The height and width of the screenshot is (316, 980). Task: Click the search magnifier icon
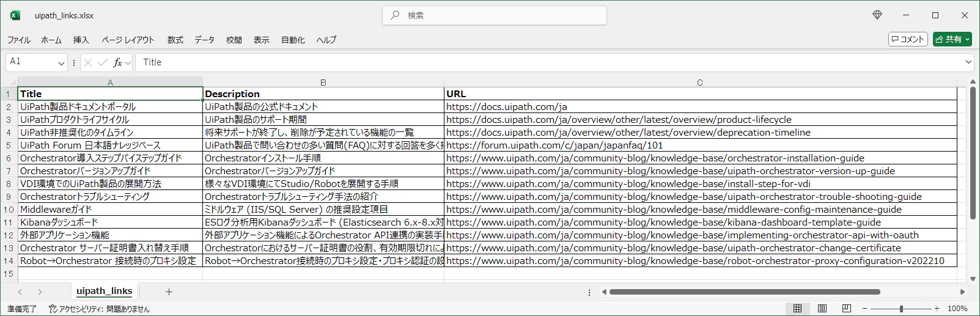(x=396, y=15)
